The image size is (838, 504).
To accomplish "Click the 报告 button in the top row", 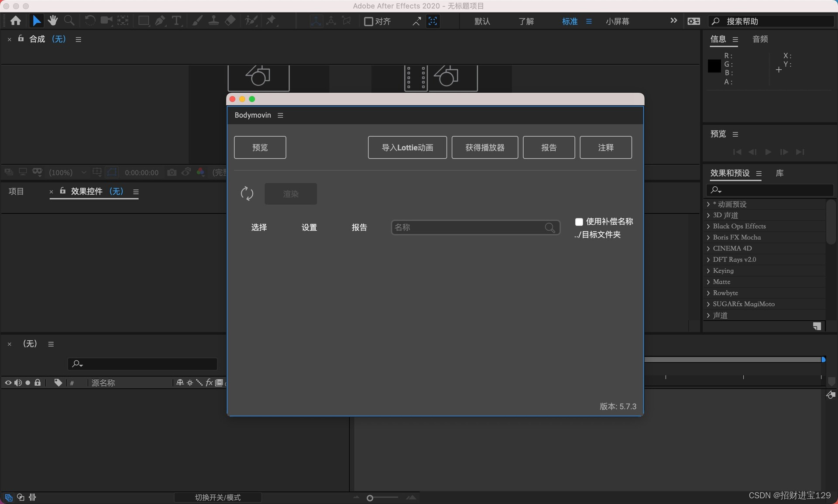I will (x=549, y=147).
